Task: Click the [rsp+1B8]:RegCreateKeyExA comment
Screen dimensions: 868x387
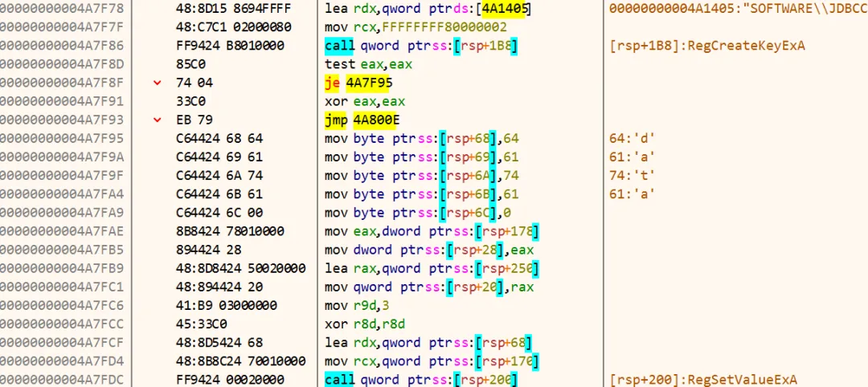Action: tap(707, 46)
